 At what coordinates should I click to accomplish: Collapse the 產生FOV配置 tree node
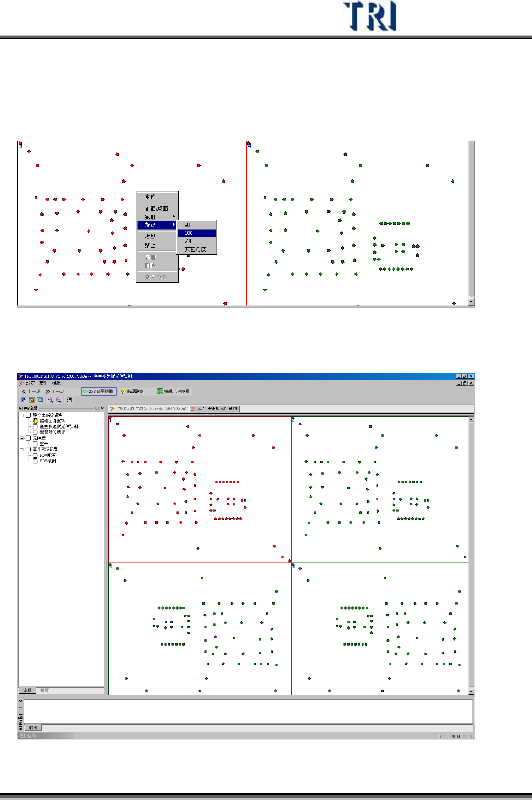pyautogui.click(x=22, y=450)
